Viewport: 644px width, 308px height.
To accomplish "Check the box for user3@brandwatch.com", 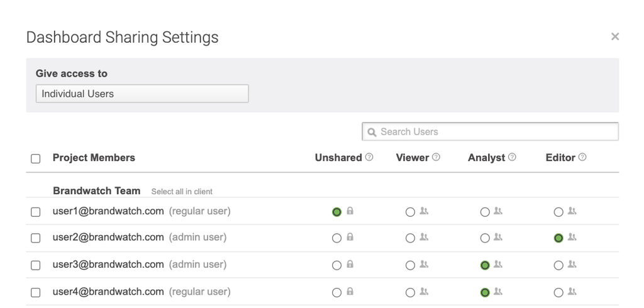I will (x=36, y=265).
